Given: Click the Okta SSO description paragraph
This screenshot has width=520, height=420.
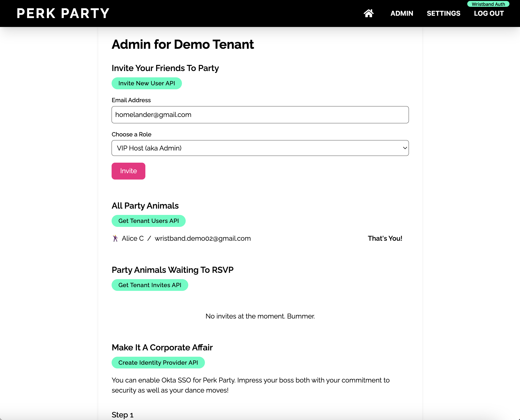Looking at the screenshot, I should click(251, 385).
